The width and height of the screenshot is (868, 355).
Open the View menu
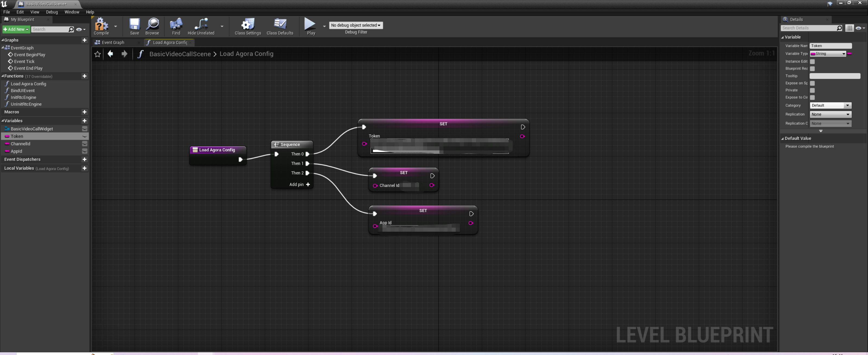tap(35, 12)
